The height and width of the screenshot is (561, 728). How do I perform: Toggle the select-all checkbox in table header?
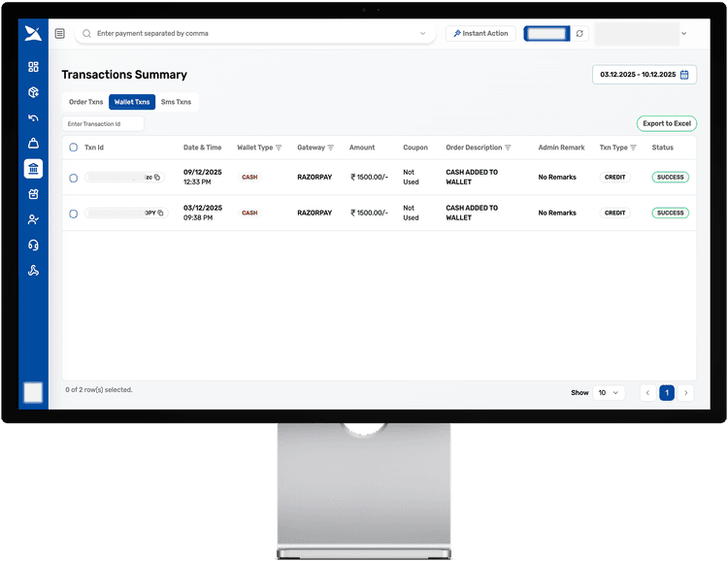73,148
